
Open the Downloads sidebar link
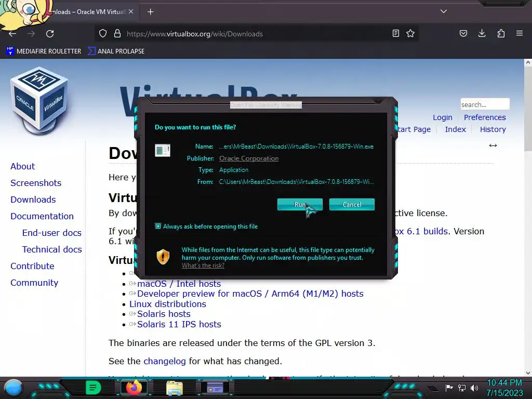33,199
